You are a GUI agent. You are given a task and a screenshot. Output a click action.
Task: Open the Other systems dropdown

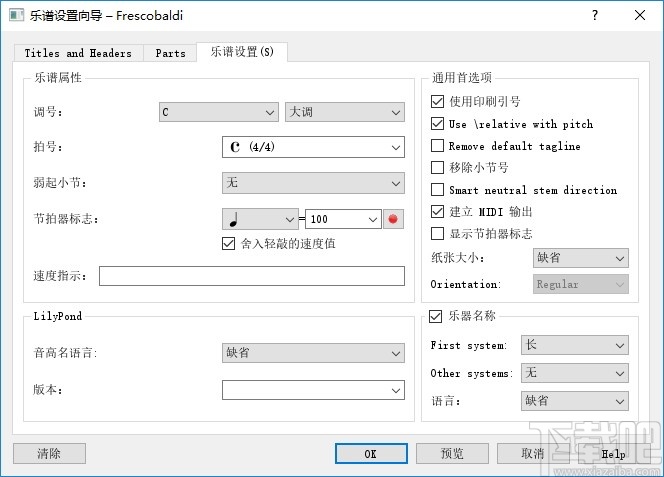(x=575, y=373)
